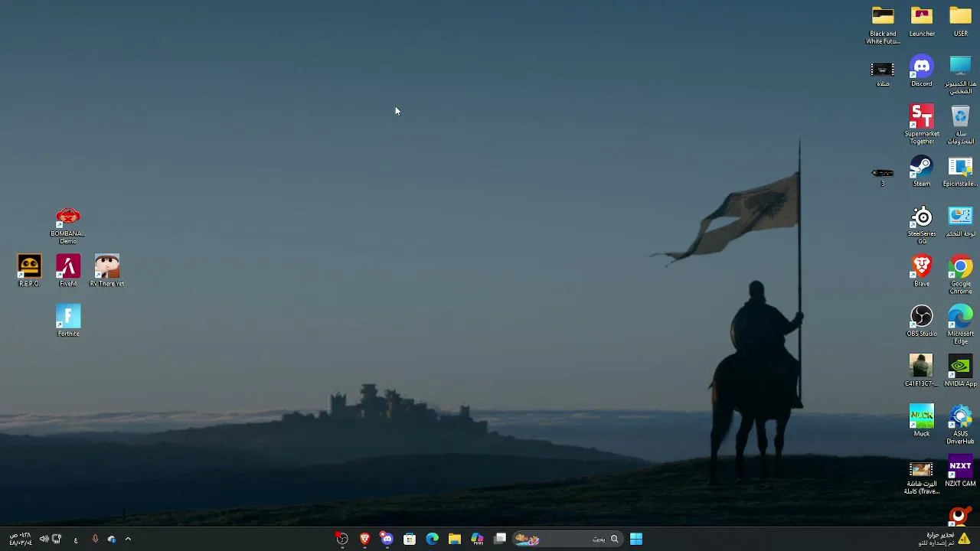Open Discord from the taskbar
The height and width of the screenshot is (551, 980).
coord(387,539)
